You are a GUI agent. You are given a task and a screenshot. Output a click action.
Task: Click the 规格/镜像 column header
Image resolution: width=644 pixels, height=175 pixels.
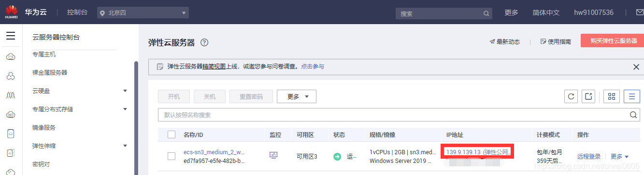(x=382, y=135)
